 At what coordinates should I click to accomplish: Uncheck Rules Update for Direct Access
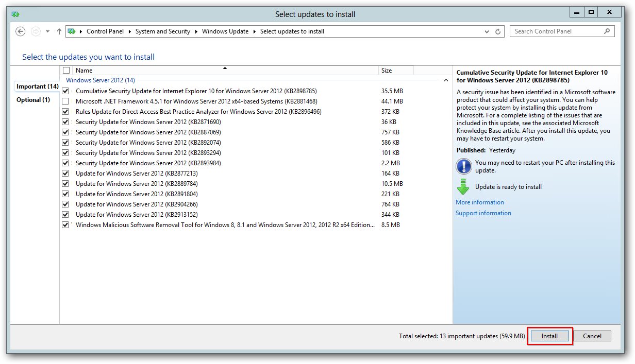65,112
